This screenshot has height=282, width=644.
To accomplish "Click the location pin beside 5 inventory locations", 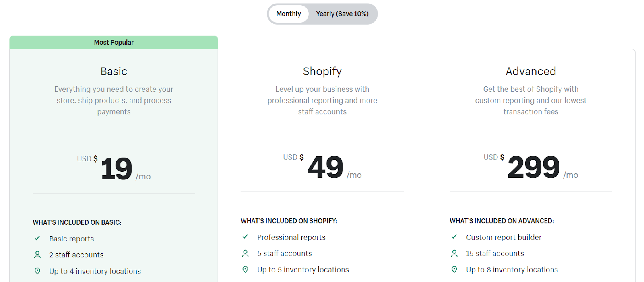I will pos(245,269).
